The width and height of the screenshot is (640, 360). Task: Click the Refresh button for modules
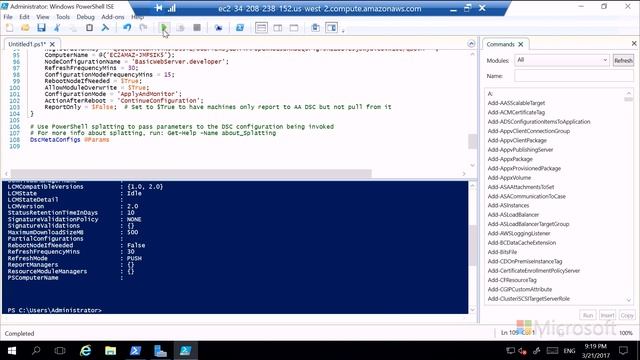point(623,60)
